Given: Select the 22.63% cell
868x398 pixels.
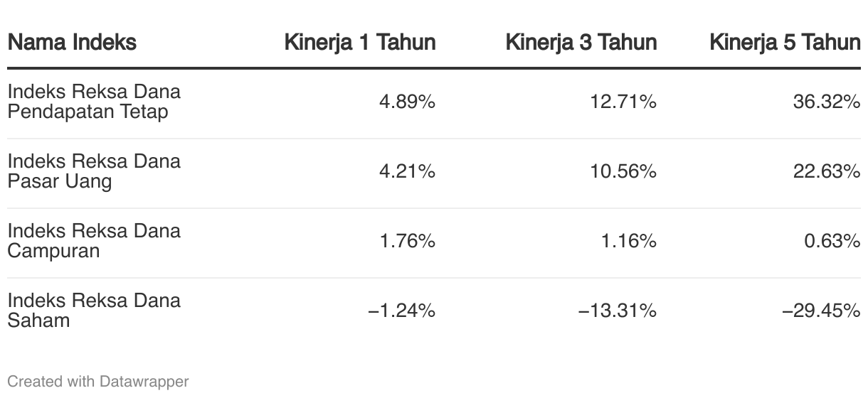Looking at the screenshot, I should tap(827, 171).
